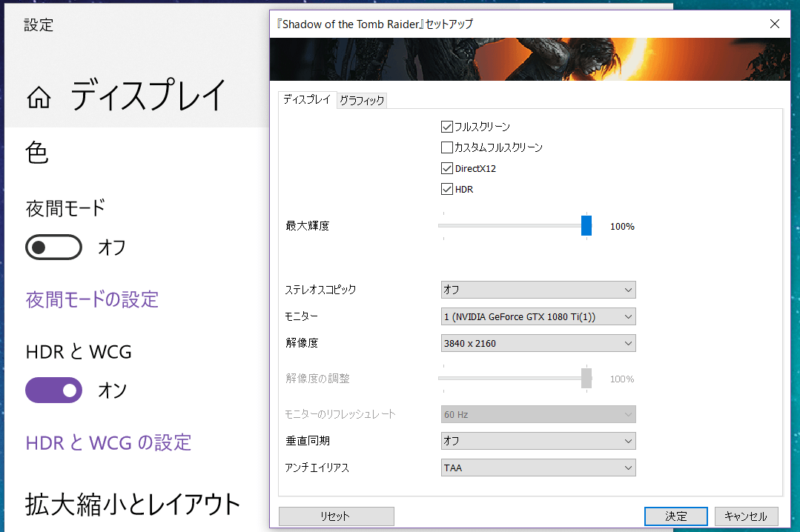The height and width of the screenshot is (532, 800).
Task: Toggle the DirectX12 checkbox
Action: pyautogui.click(x=447, y=168)
